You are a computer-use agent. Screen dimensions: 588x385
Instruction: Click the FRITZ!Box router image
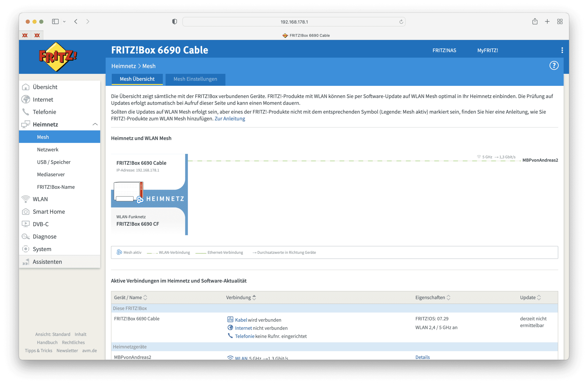tap(129, 192)
